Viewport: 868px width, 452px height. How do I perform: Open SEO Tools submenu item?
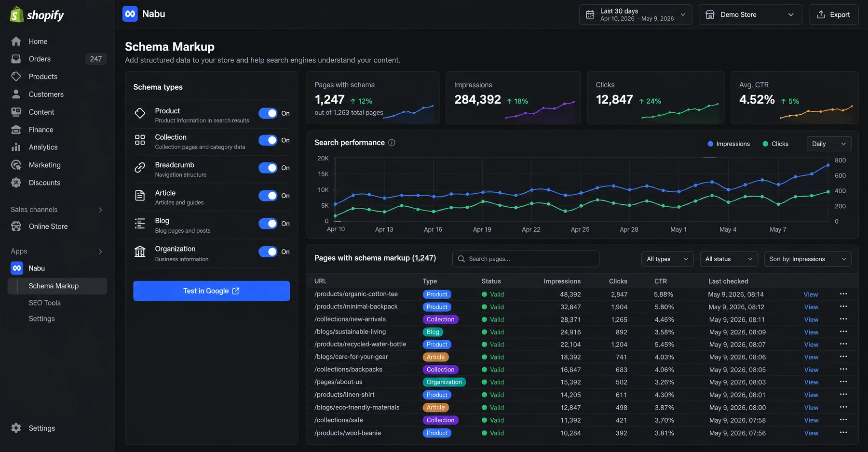tap(45, 303)
